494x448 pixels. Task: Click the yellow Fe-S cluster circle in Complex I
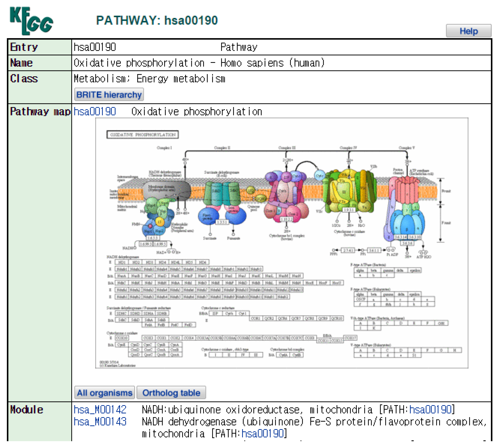click(x=160, y=222)
